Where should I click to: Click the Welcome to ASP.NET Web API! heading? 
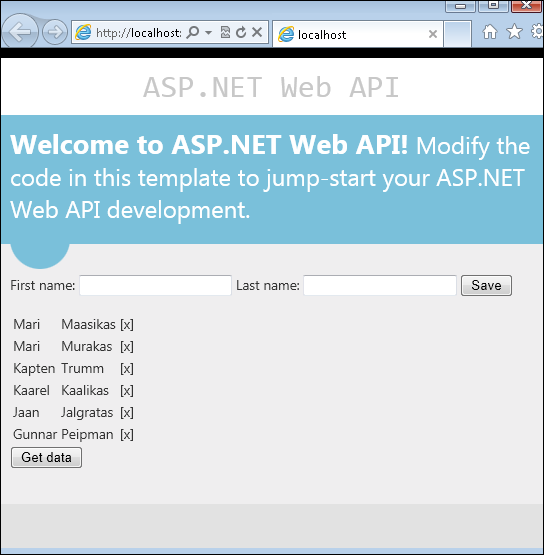point(209,145)
